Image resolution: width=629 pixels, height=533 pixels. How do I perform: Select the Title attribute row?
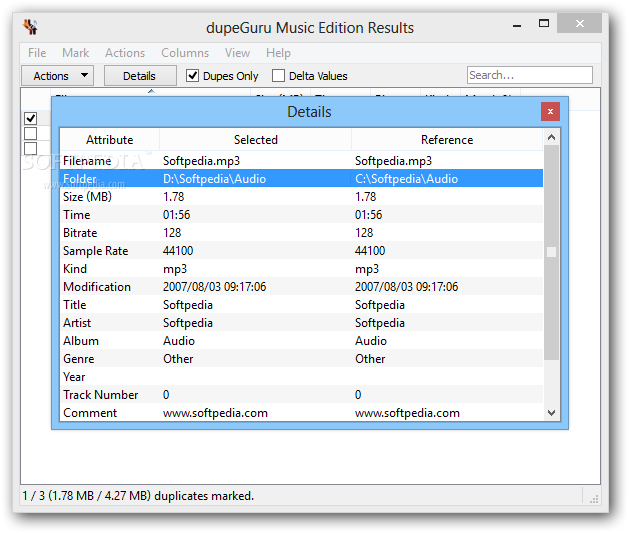(x=302, y=305)
